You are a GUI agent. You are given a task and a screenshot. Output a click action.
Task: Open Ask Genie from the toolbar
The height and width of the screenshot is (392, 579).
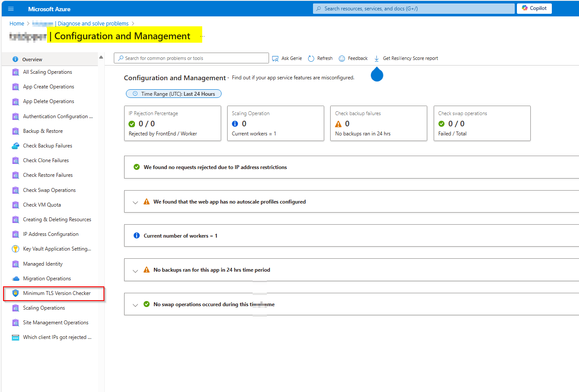tap(286, 58)
